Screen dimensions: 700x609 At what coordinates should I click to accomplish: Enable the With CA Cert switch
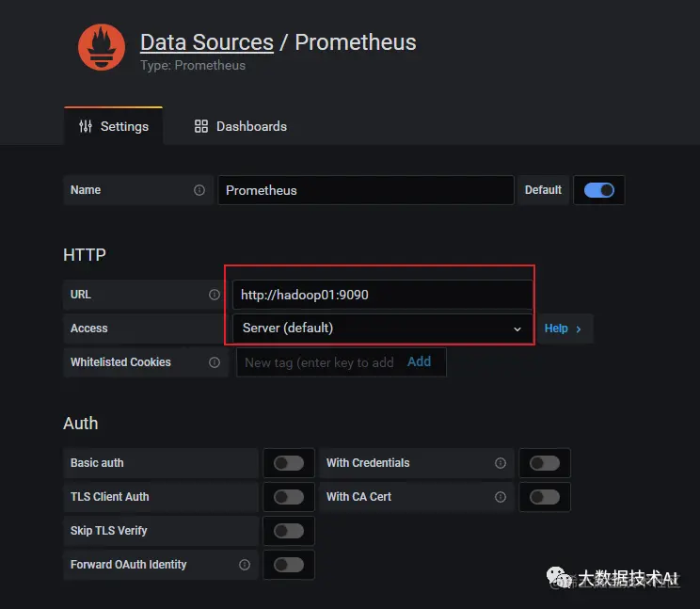544,497
